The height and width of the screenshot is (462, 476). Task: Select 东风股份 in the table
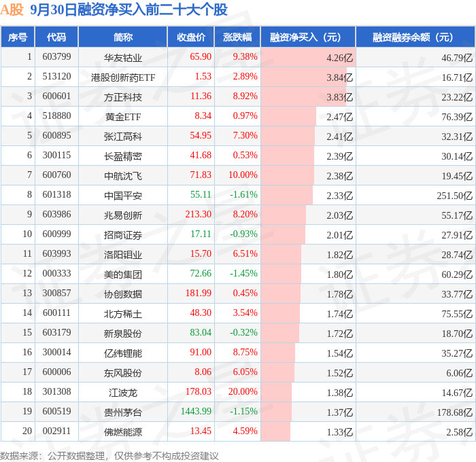[x=123, y=373]
